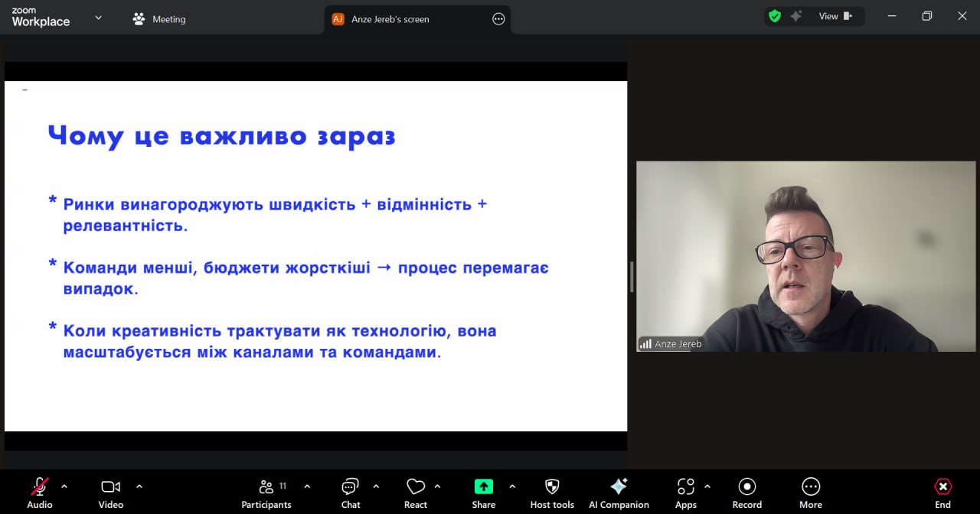Open the Chat panel
This screenshot has width=980, height=514.
point(351,487)
